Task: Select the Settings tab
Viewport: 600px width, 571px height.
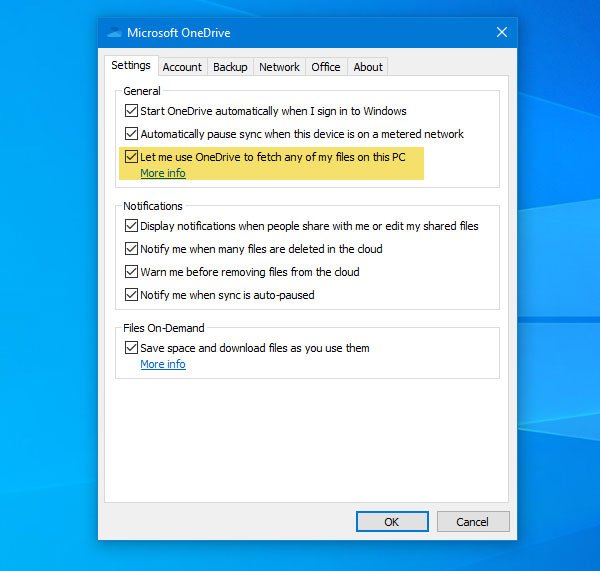Action: (x=131, y=65)
